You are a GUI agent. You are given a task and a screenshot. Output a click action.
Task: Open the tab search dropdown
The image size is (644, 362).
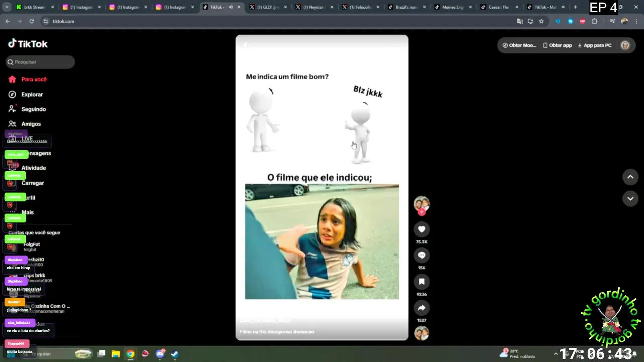pyautogui.click(x=7, y=7)
